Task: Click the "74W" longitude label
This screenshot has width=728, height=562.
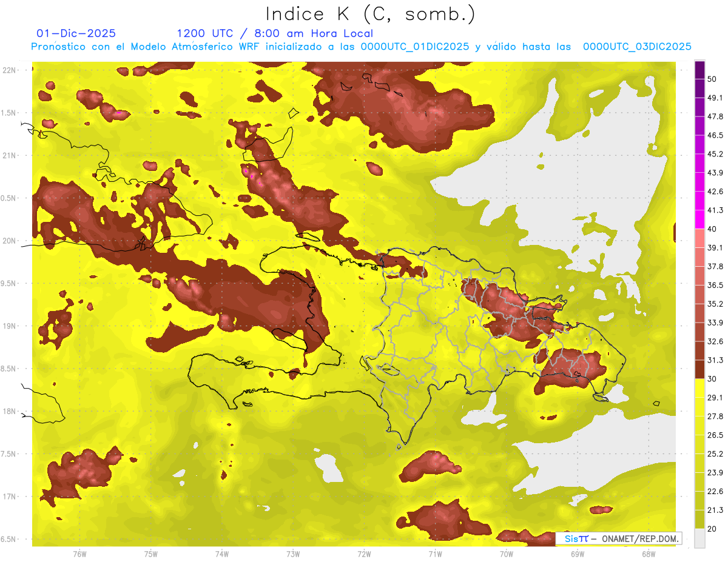Action: 221,554
